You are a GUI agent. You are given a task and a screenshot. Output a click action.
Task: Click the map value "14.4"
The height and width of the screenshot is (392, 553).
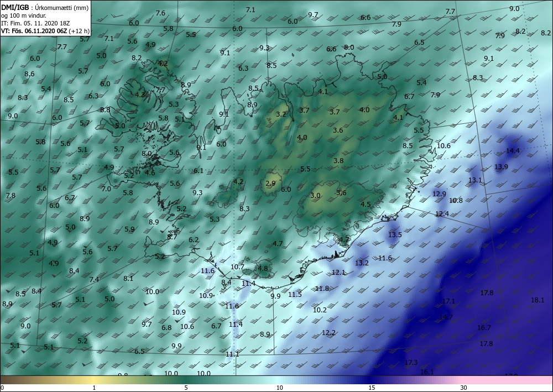tap(513, 151)
